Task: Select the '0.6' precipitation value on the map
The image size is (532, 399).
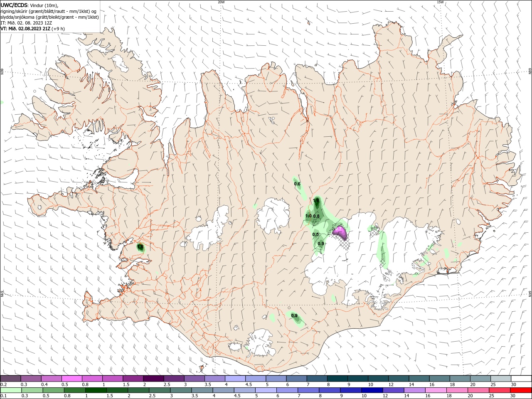Action: [297, 184]
